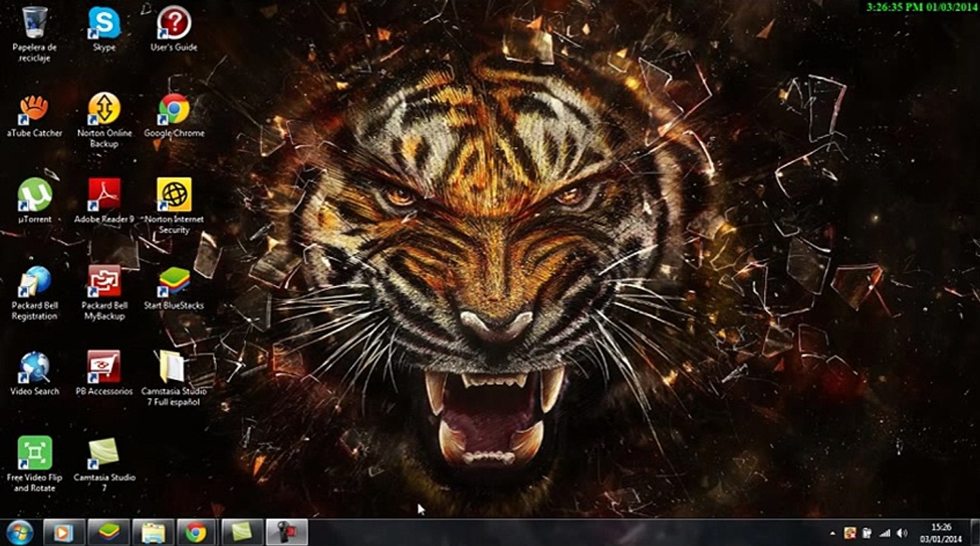This screenshot has height=546, width=980.
Task: Select the Packard Bell MyBackup icon
Action: pos(104,293)
